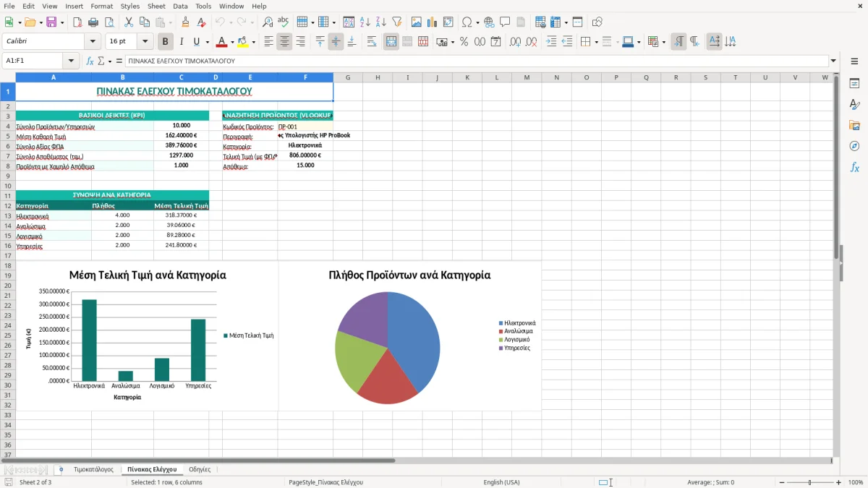Image resolution: width=868 pixels, height=488 pixels.
Task: Click the Format as Percent icon
Action: point(464,42)
